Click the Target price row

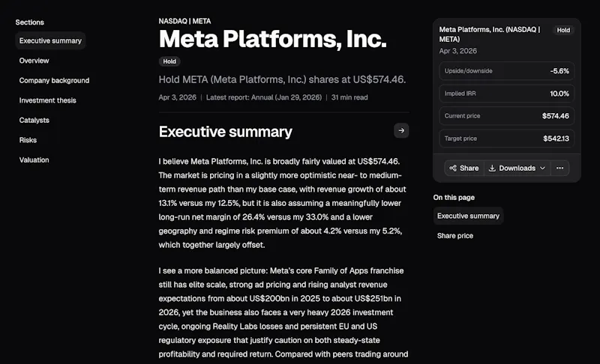pos(507,139)
